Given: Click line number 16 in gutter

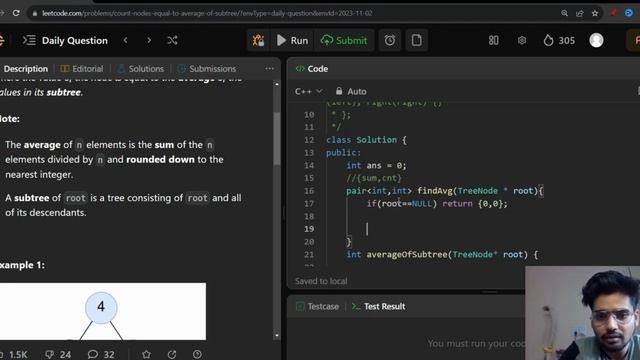Looking at the screenshot, I should pos(309,191).
